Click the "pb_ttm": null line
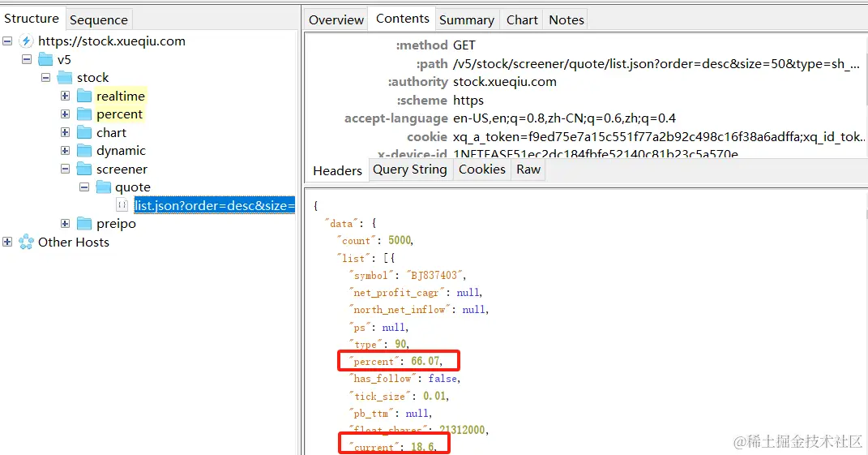The image size is (868, 455). coord(390,414)
